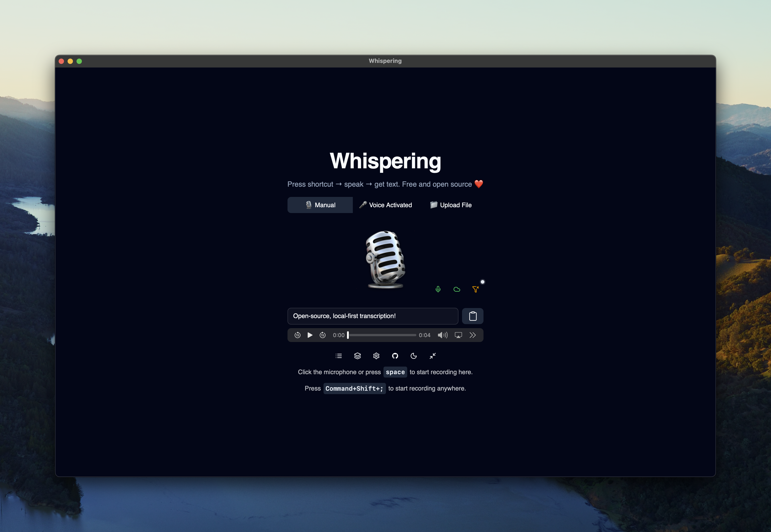Toggle AirPlay output for playback
Screen dimensions: 771x532
(458, 335)
